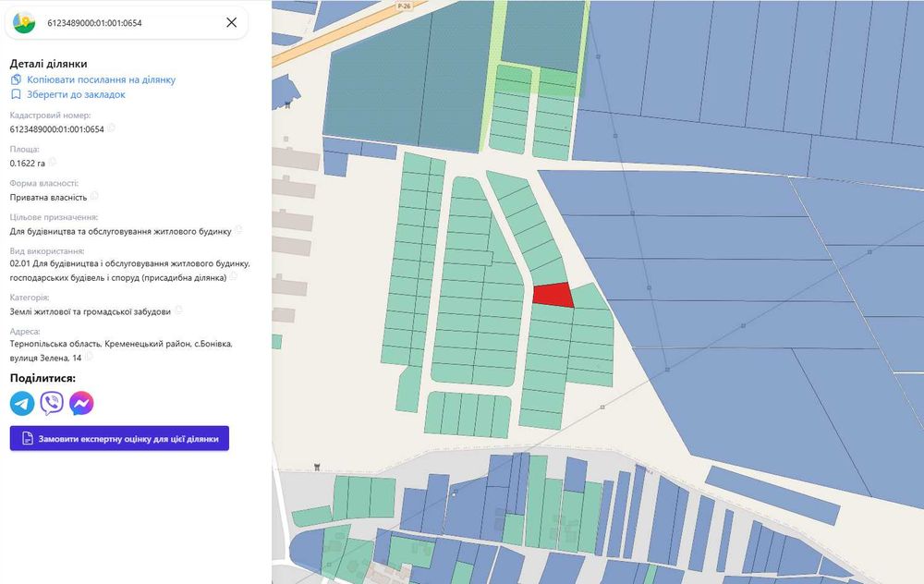Click the red highlighted parcel on the map
Screen dimensions: 924x584
pyautogui.click(x=553, y=295)
